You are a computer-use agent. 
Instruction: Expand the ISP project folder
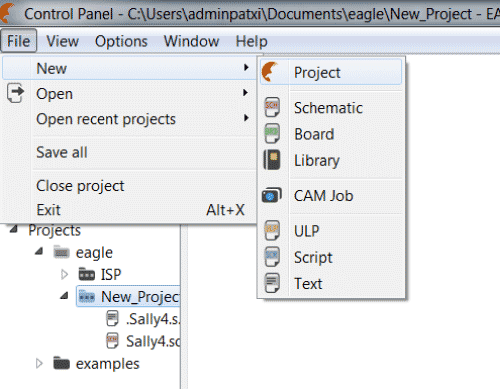click(x=64, y=275)
